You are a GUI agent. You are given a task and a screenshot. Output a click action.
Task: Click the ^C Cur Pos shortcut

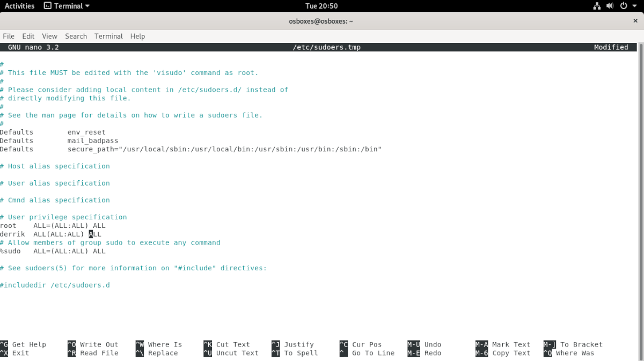(361, 344)
